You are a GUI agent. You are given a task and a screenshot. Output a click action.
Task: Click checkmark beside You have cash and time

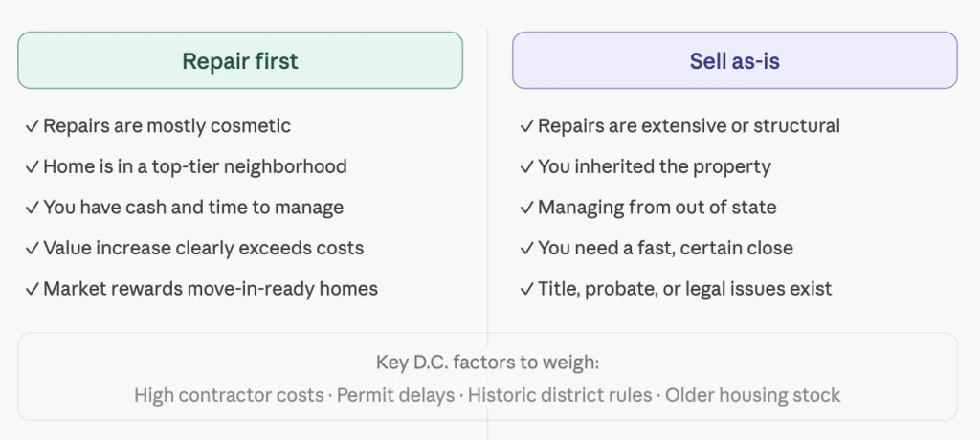[33, 208]
